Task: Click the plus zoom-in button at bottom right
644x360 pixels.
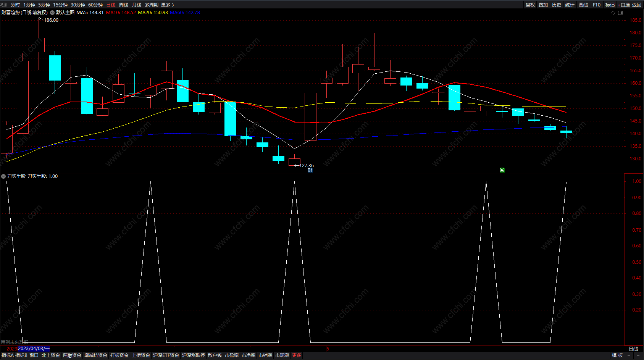Action: (629, 355)
